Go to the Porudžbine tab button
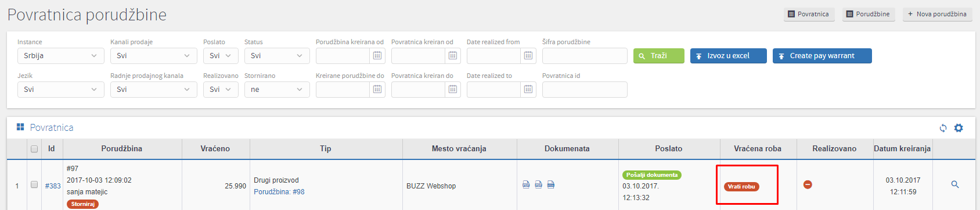This screenshot has height=210, width=980. point(869,14)
